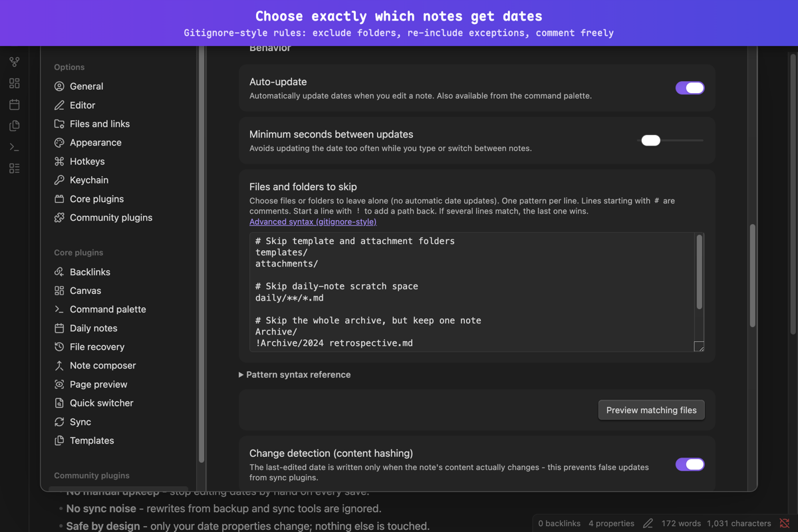Image resolution: width=798 pixels, height=532 pixels.
Task: Select Quick switcher plugin settings
Action: (101, 403)
